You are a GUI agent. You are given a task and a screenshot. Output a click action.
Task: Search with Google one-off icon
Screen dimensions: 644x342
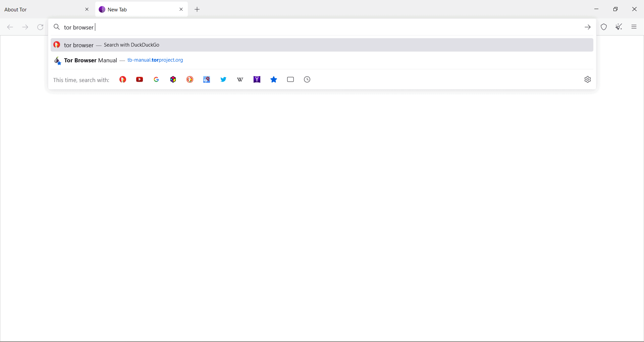coord(156,79)
